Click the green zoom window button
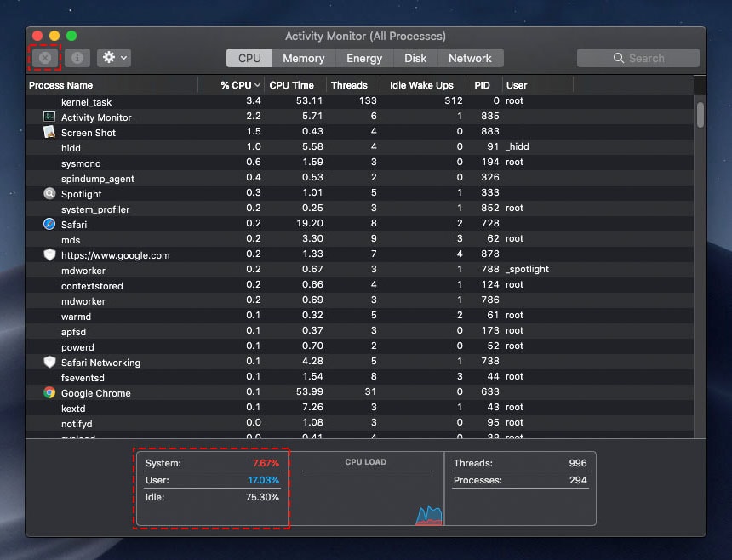Viewport: 732px width, 560px height. 71,36
